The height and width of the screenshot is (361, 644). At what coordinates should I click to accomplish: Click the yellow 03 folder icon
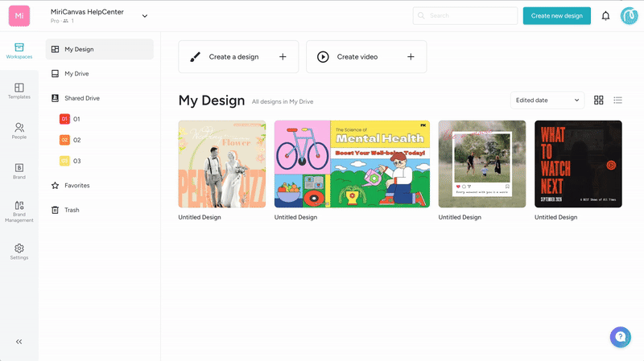click(64, 161)
